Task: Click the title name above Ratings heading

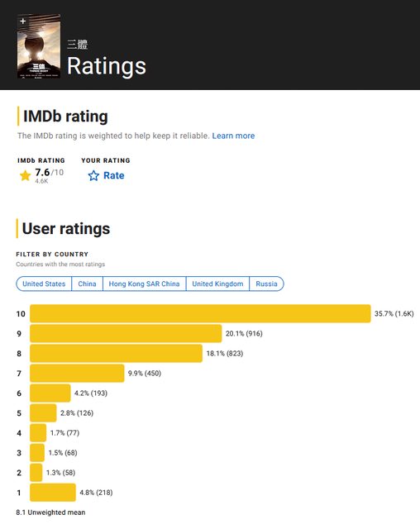Action: (x=77, y=44)
